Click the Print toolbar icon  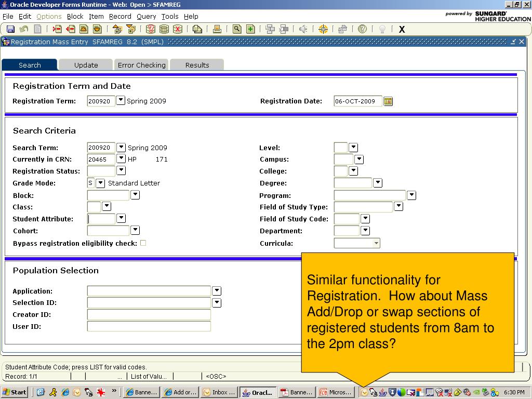[x=217, y=29]
